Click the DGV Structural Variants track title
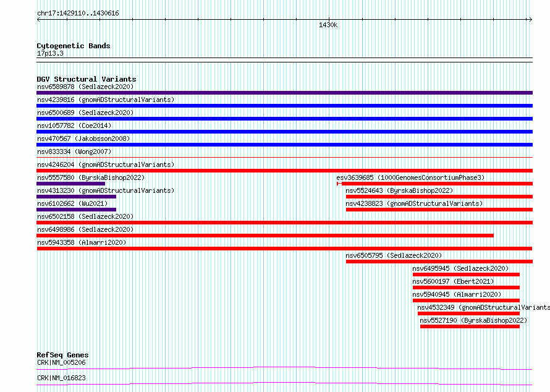 (87, 79)
